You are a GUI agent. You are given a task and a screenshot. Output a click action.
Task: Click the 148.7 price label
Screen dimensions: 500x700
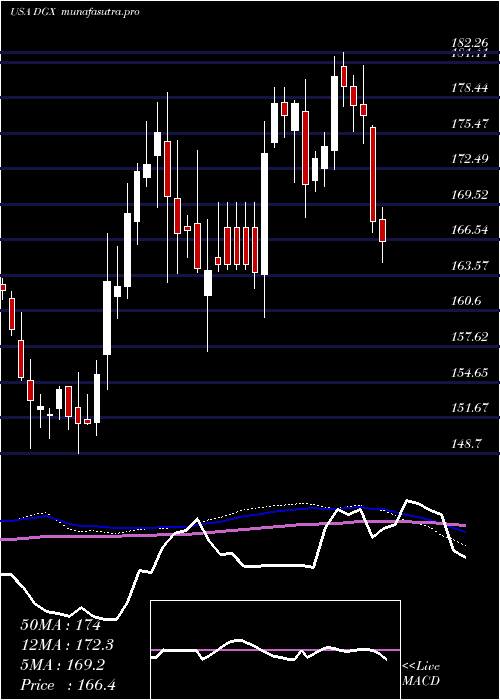[466, 443]
